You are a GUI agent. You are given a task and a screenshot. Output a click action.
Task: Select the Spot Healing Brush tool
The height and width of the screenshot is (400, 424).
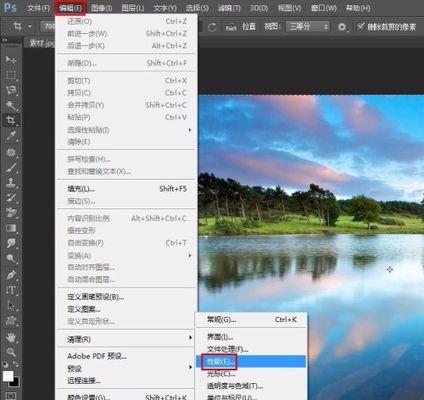(x=11, y=152)
